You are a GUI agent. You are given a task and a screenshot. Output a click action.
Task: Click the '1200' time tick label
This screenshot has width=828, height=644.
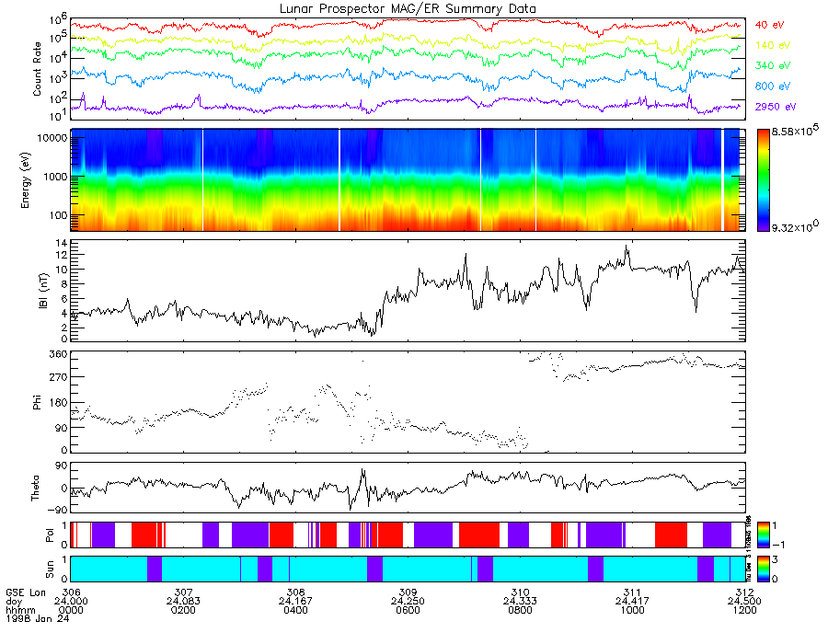click(744, 610)
